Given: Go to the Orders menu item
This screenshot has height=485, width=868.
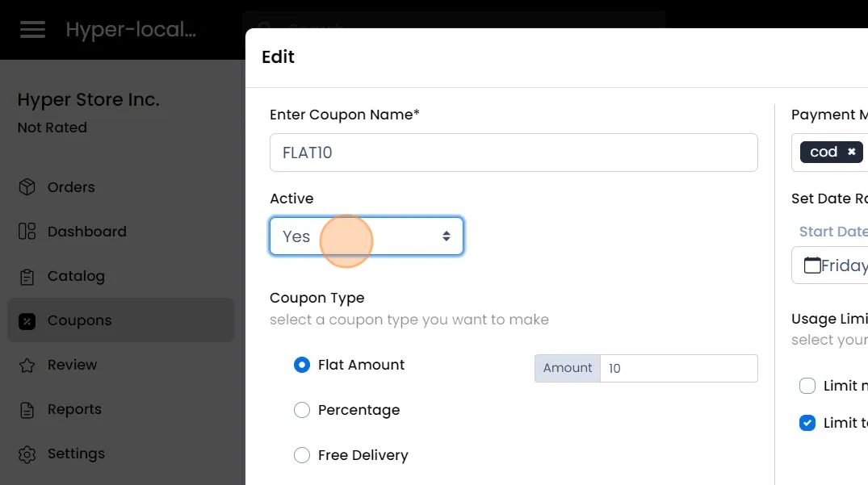Looking at the screenshot, I should pos(71,187).
